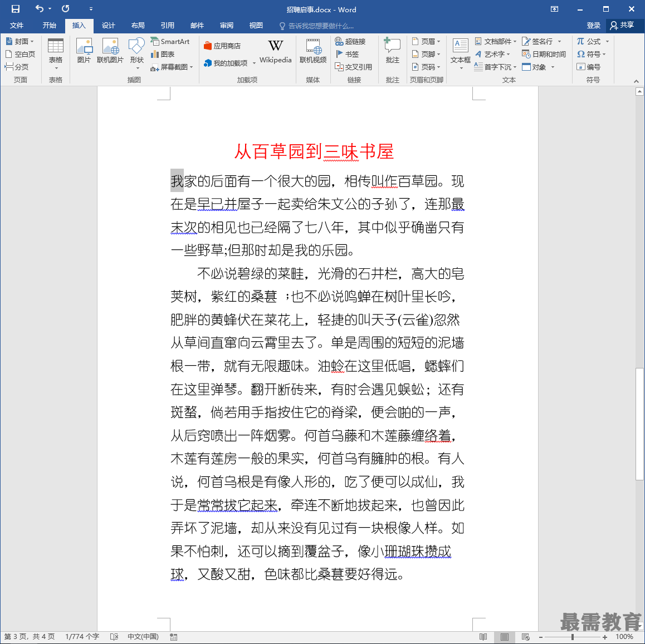
Task: Switch to Read Mode view
Action: click(x=483, y=637)
